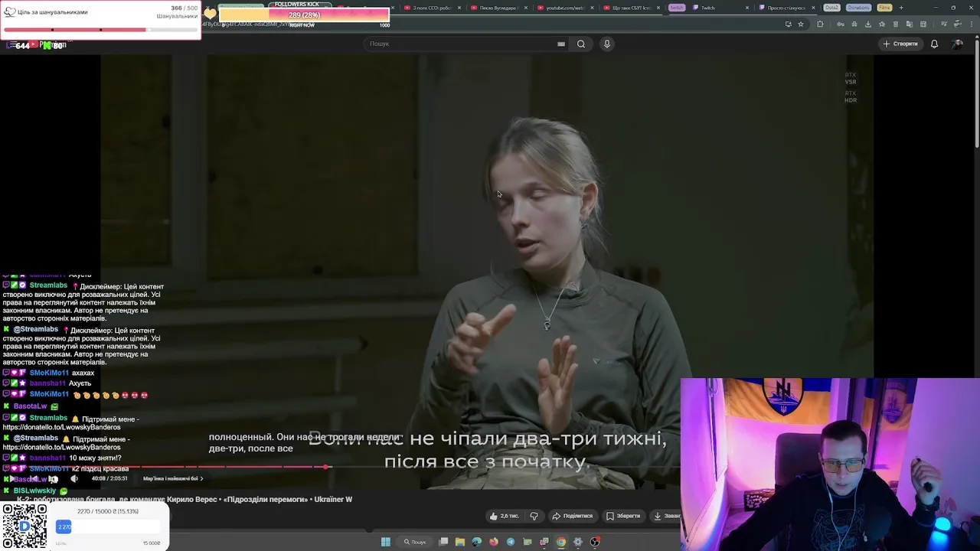Viewport: 980px width, 551px height.
Task: Open the media controls icon in toolbar
Action: coord(944,24)
